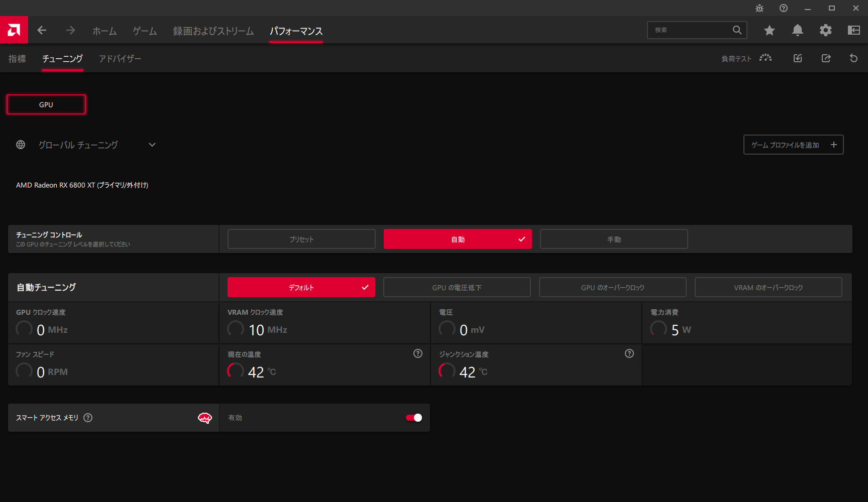Image resolution: width=868 pixels, height=502 pixels.
Task: Click 有効 status text
Action: click(235, 418)
